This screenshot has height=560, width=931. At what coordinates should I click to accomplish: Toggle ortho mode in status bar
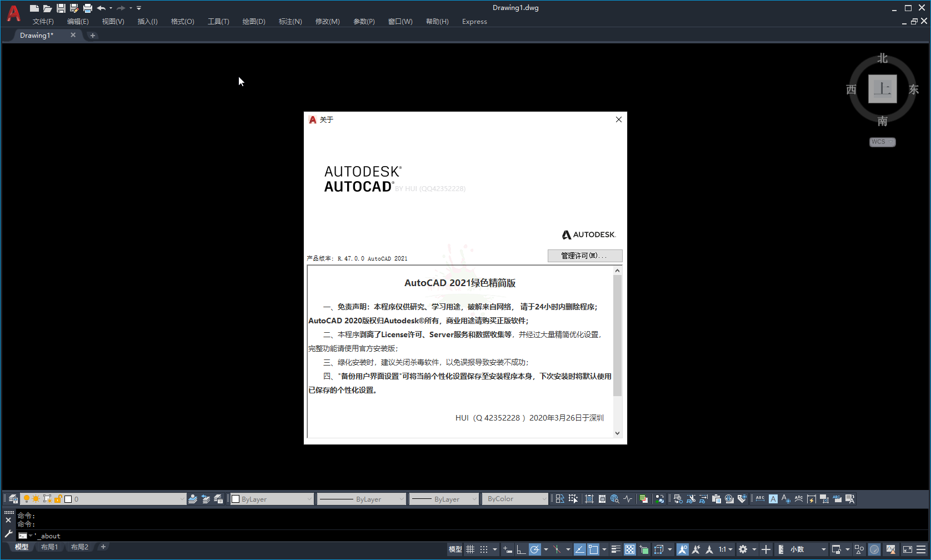[x=521, y=549]
